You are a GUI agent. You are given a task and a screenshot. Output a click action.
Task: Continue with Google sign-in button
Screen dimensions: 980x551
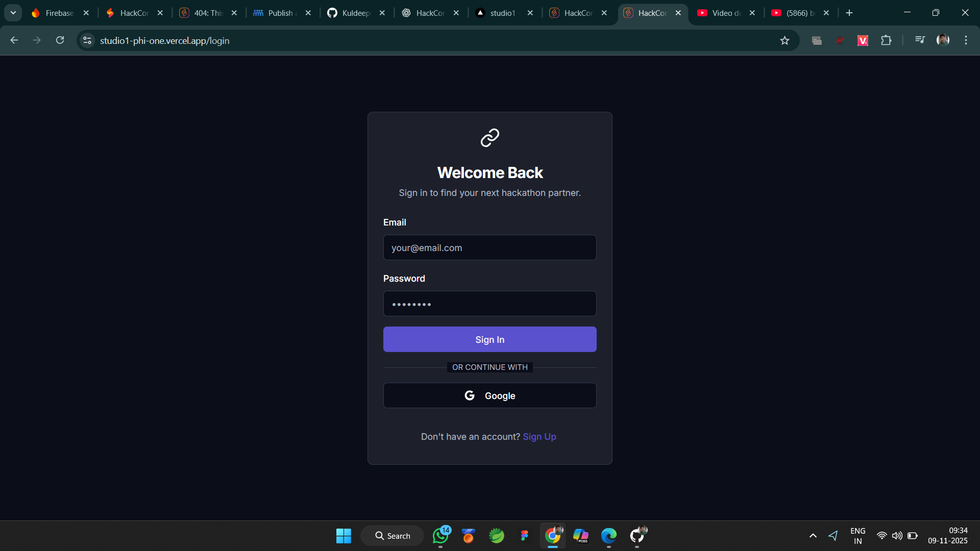489,395
